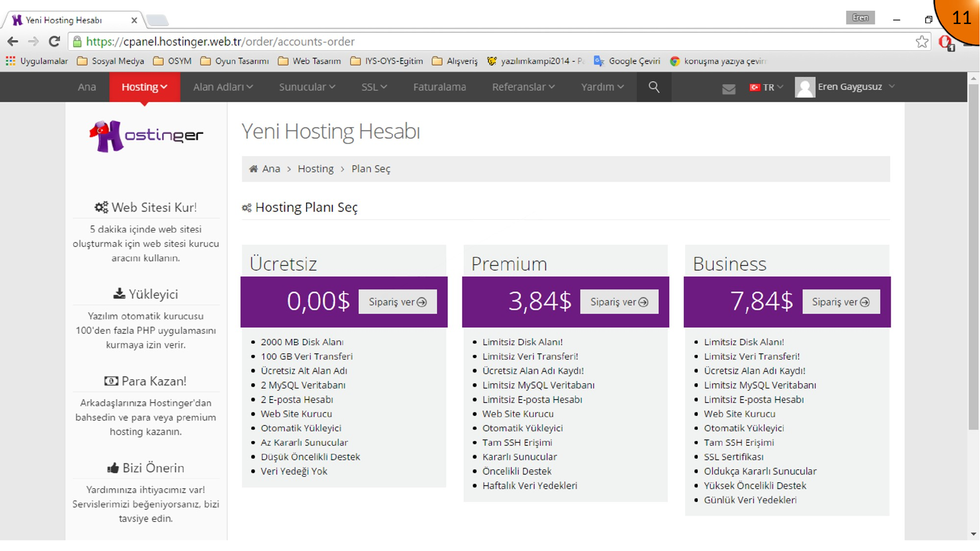
Task: Expand the Yardım dropdown menu
Action: 602,87
